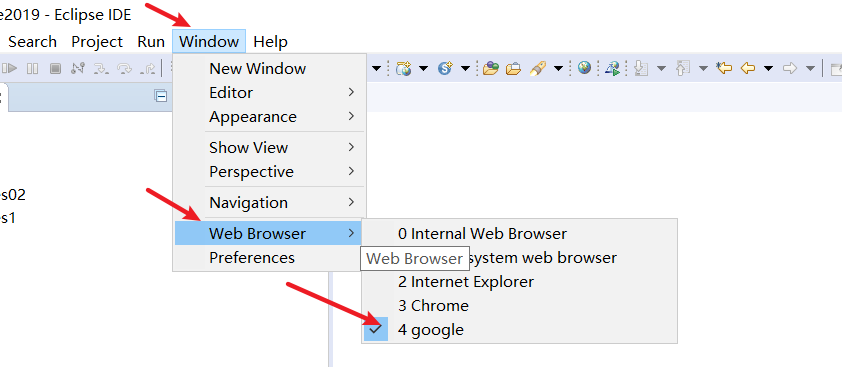Minimize the left view panel
Screen dimensions: 842x367
point(160,96)
